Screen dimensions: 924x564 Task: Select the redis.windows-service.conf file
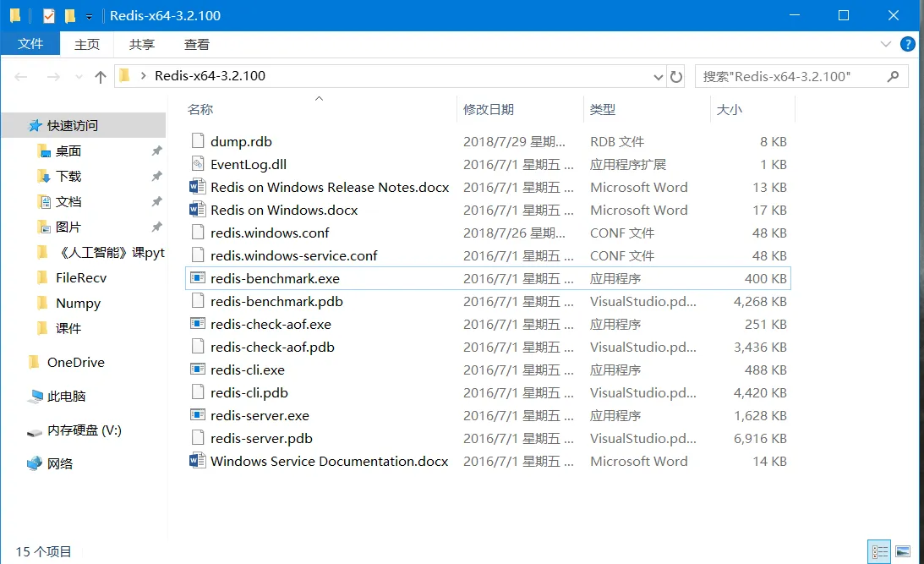click(293, 255)
